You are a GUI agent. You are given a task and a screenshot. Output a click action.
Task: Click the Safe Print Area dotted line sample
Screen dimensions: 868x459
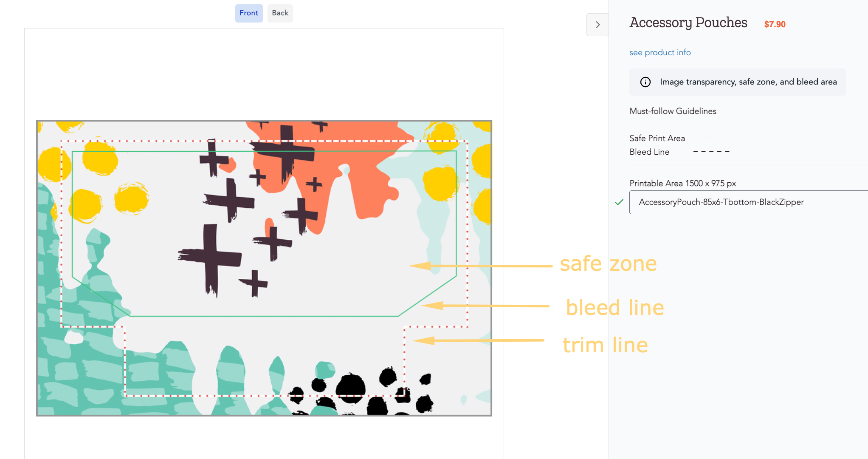pyautogui.click(x=711, y=138)
